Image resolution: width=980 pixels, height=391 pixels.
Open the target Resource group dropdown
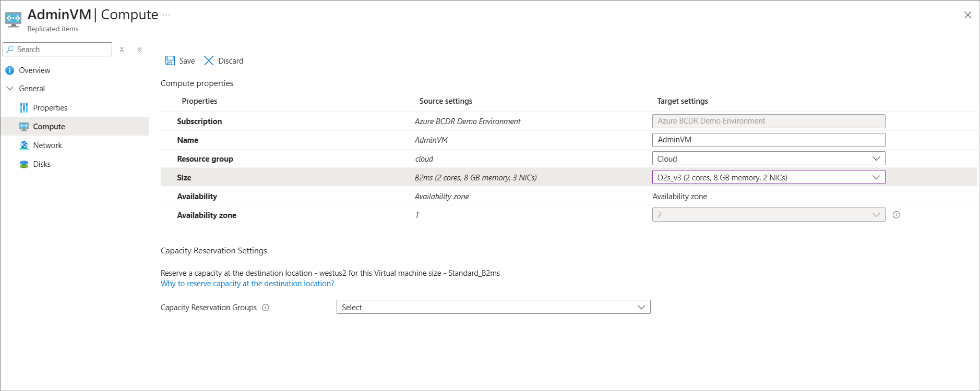coord(768,158)
